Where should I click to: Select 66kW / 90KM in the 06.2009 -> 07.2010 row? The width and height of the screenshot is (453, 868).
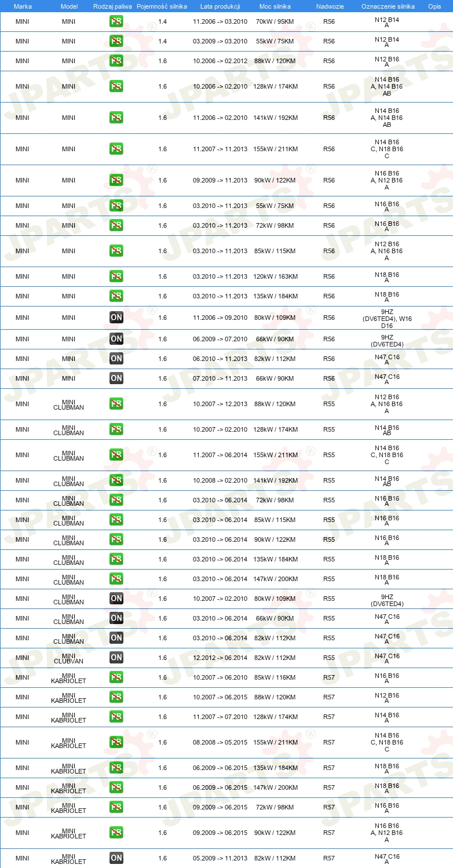pos(275,339)
